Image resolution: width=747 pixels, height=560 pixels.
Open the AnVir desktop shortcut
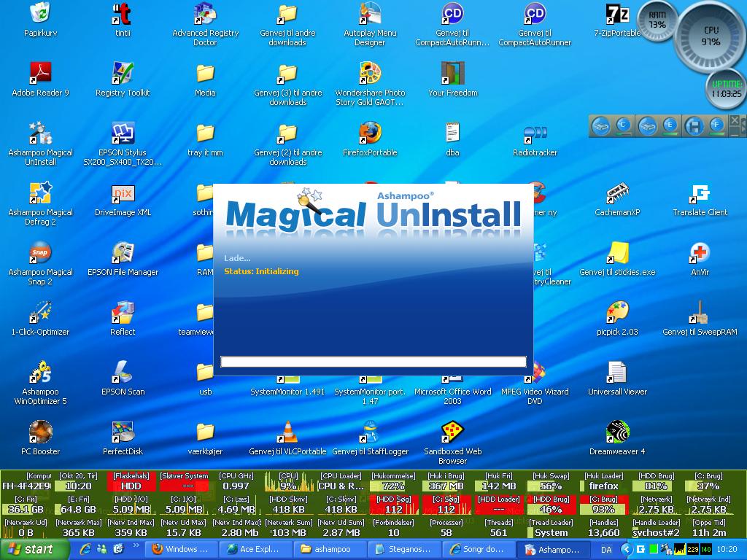click(700, 253)
